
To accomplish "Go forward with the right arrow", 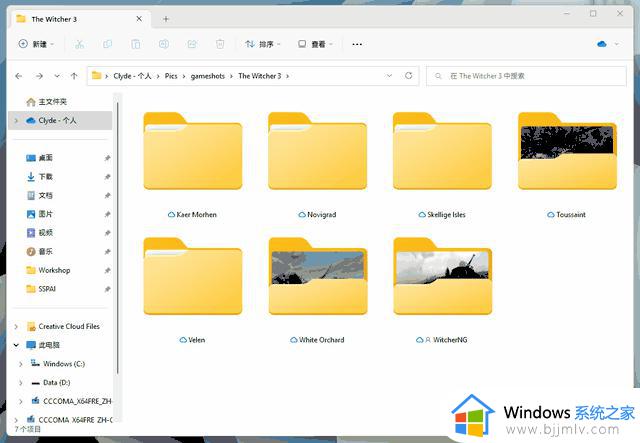I will coord(39,76).
